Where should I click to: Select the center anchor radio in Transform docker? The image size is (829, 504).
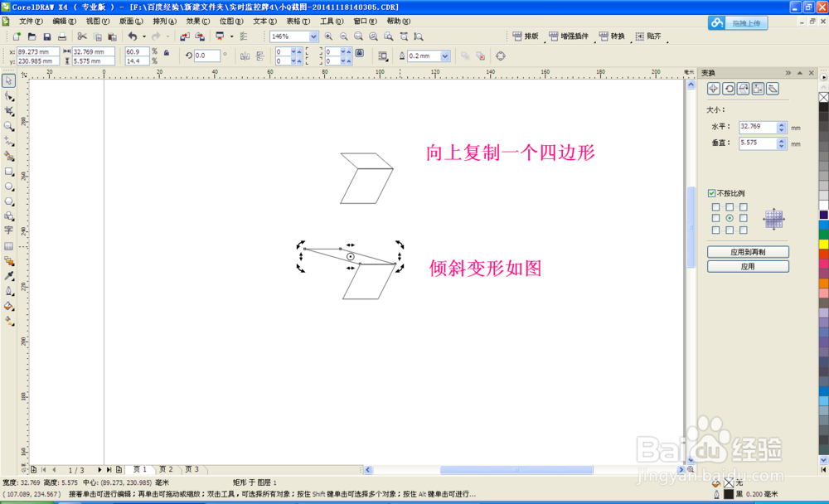point(730,218)
